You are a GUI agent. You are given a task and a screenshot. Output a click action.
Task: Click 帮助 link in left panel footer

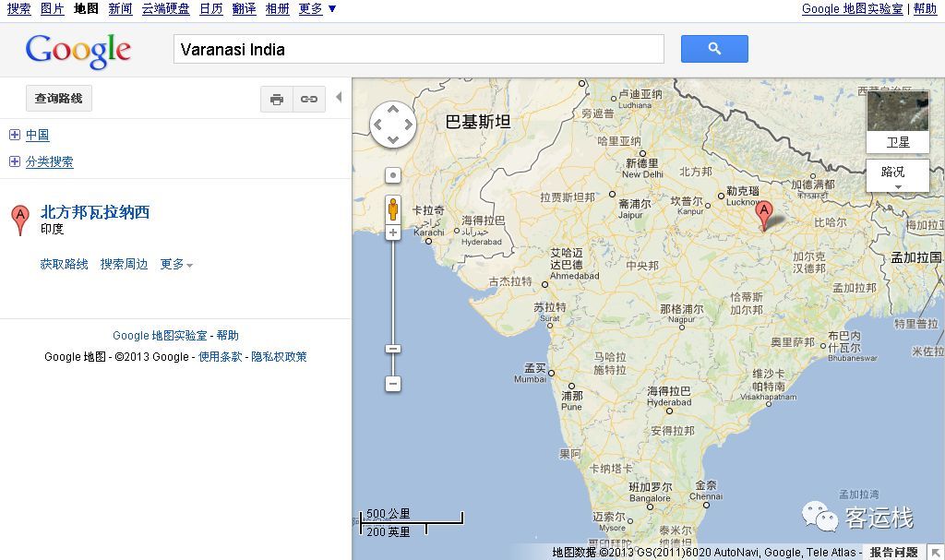[x=228, y=336]
